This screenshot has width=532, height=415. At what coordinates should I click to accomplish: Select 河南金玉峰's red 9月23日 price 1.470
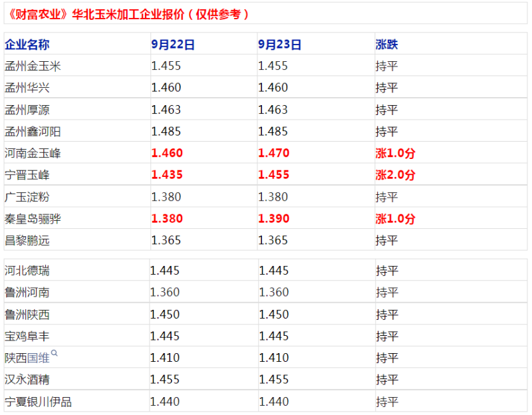coord(274,153)
